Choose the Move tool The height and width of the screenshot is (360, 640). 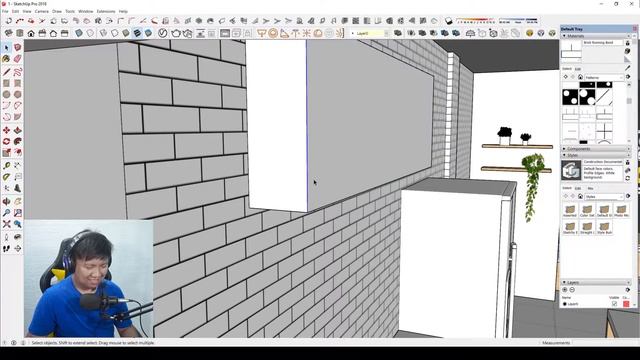click(x=6, y=130)
